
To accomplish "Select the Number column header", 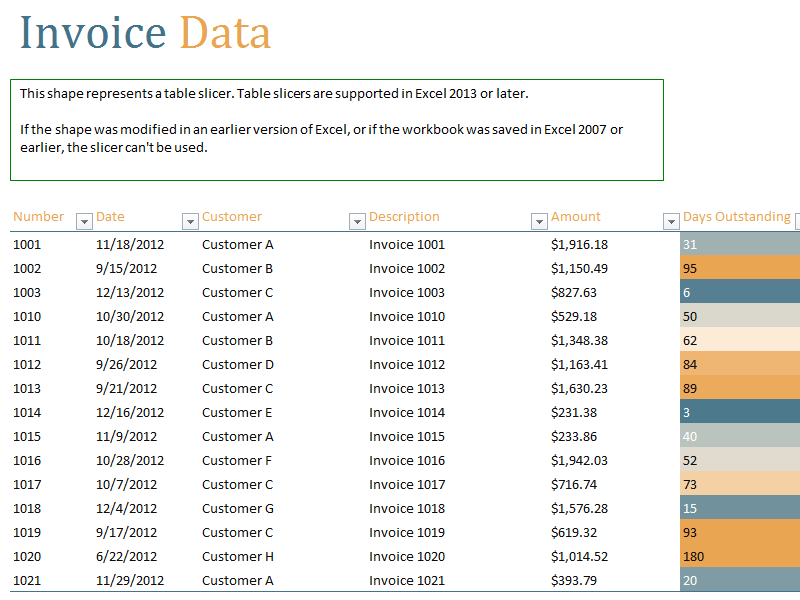I will 38,217.
